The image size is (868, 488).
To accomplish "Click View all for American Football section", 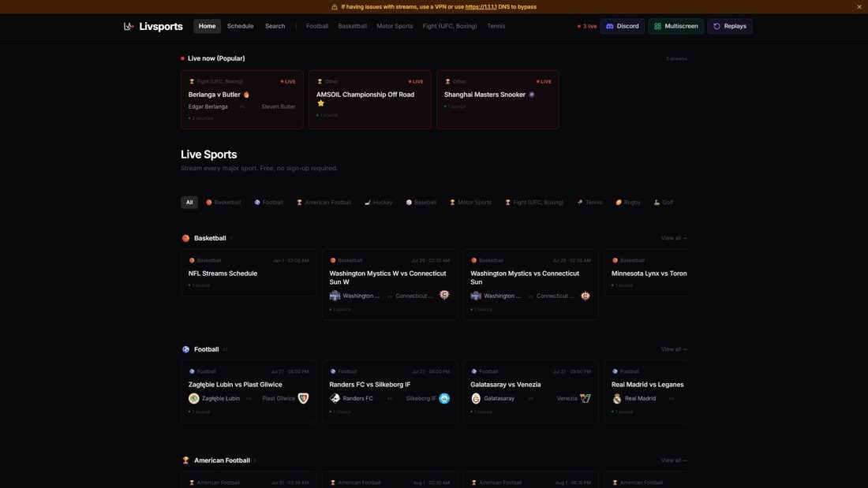I will 674,460.
